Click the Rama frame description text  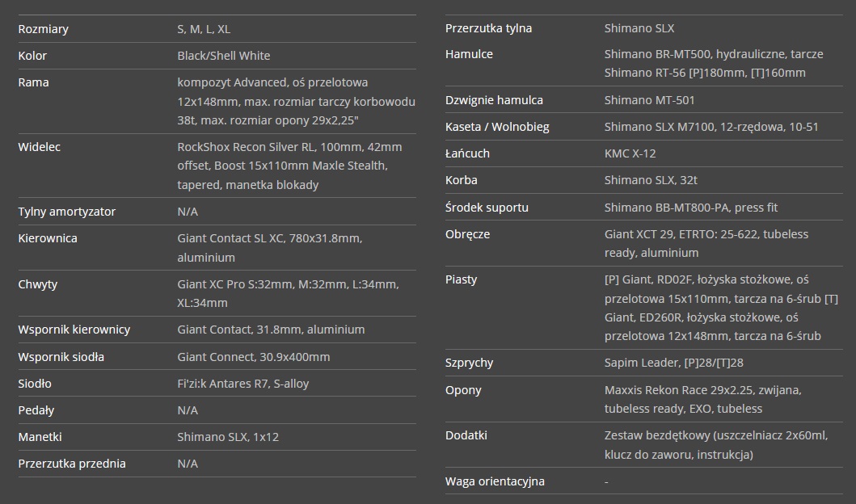coord(296,102)
